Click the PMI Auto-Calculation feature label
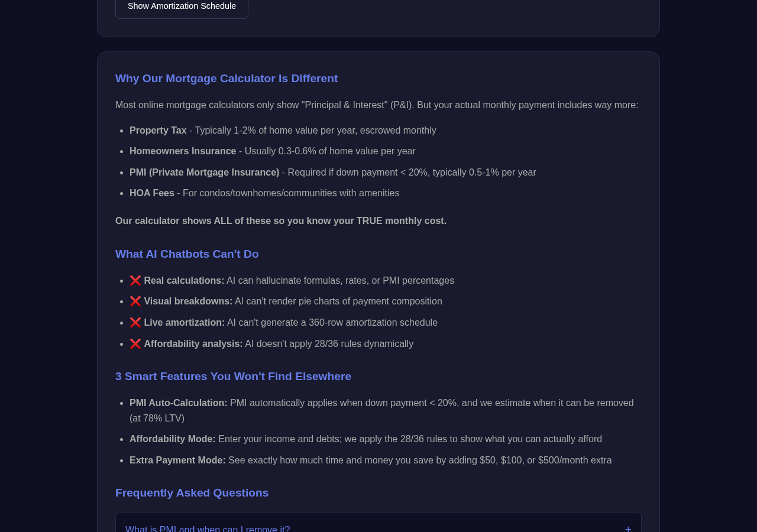The height and width of the screenshot is (532, 757). tap(179, 403)
